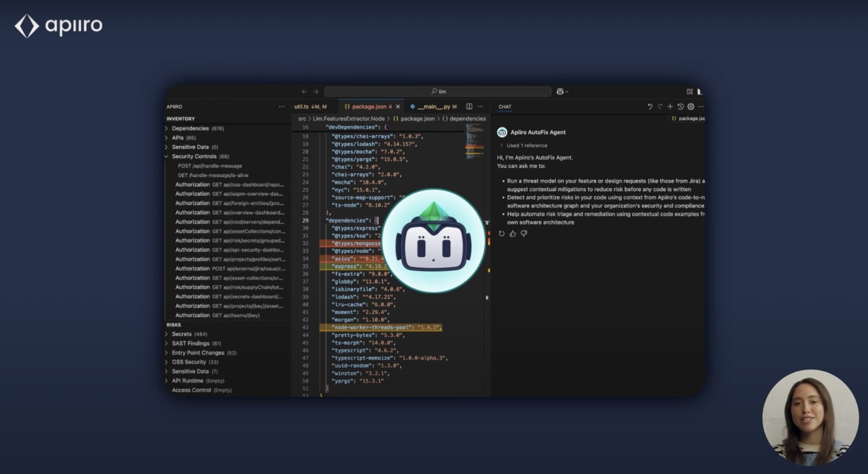Click thumbs up on agent response
This screenshot has width=868, height=474.
(x=513, y=233)
